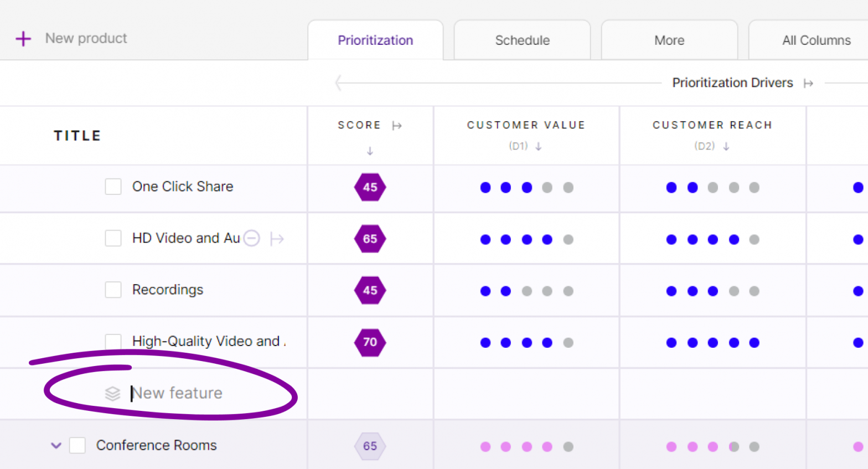
Task: Switch to the Schedule tab
Action: click(x=522, y=40)
